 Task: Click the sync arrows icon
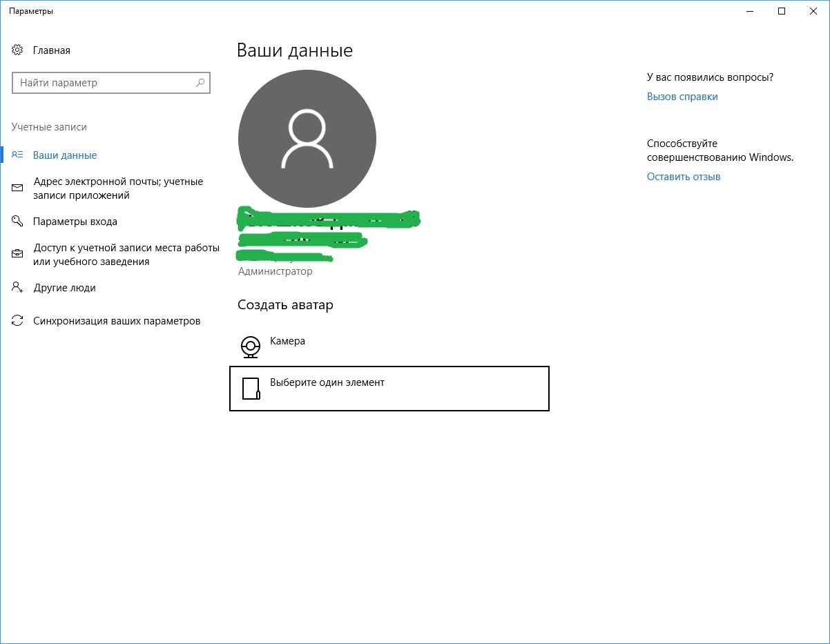(x=18, y=320)
